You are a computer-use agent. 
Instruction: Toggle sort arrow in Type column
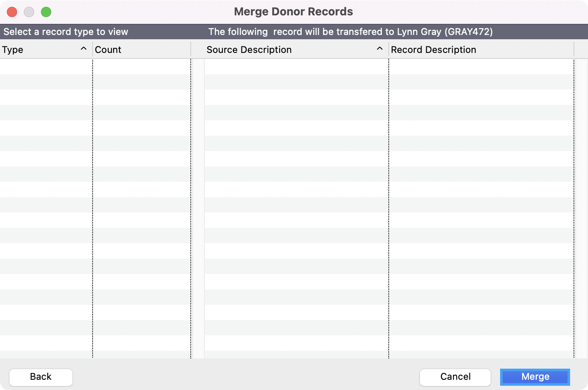point(84,49)
